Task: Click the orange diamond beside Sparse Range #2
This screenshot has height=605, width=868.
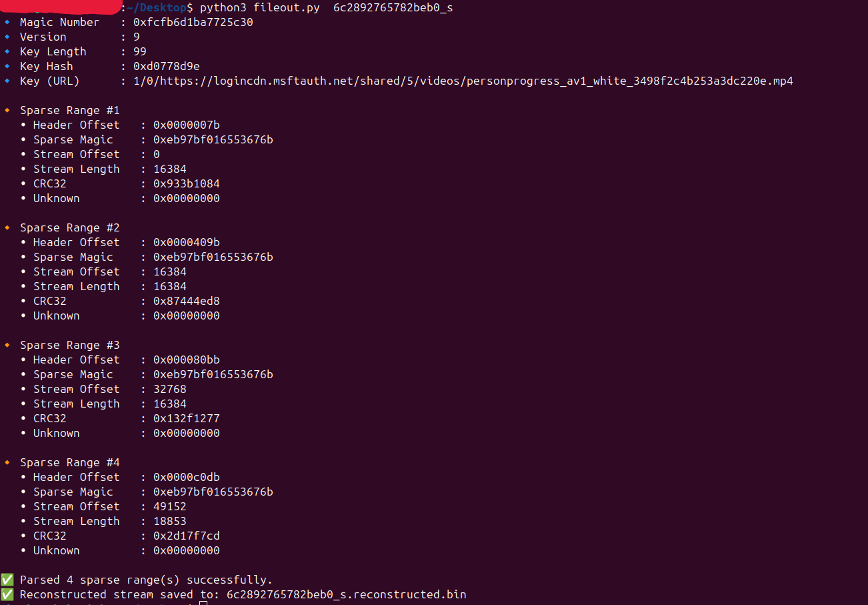Action: click(7, 228)
